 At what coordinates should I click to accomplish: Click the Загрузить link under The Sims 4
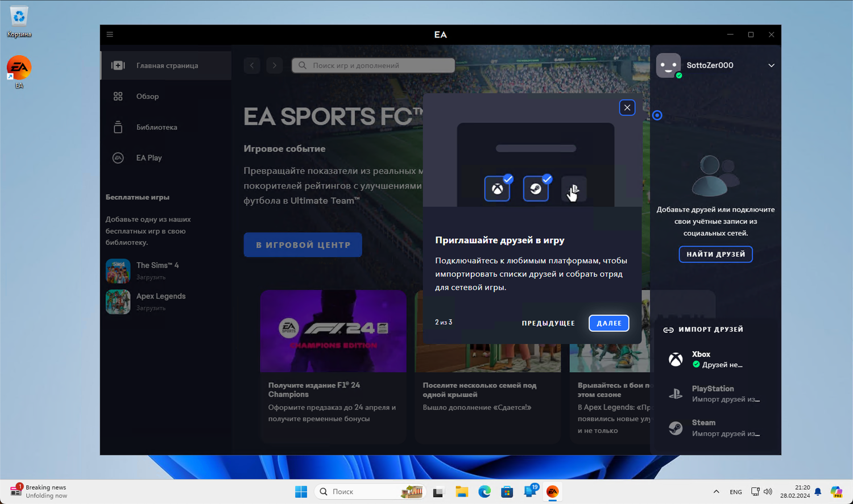coord(151,277)
